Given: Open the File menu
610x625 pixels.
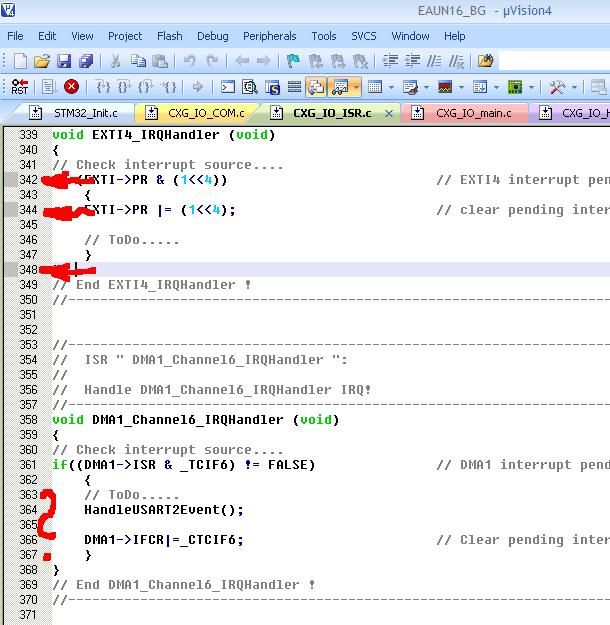Looking at the screenshot, I should 16,36.
